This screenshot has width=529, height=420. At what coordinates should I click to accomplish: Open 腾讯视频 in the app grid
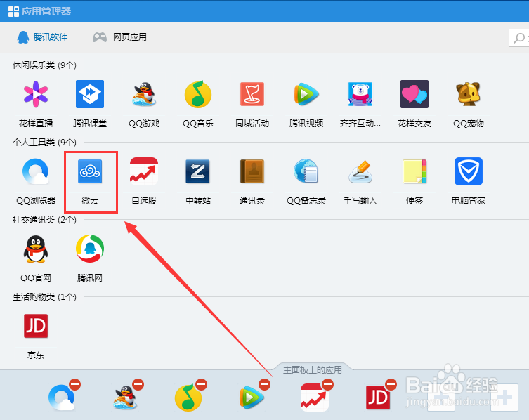(306, 94)
